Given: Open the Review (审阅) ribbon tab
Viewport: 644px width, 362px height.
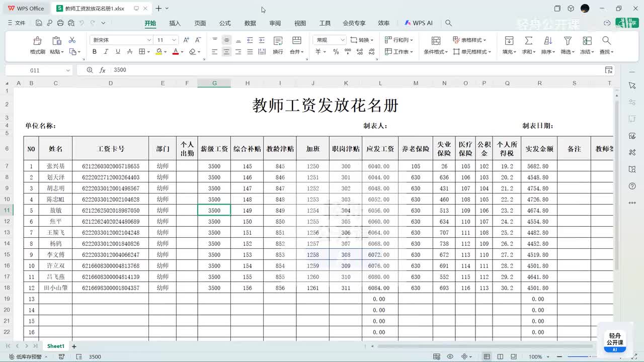Looking at the screenshot, I should tap(275, 23).
